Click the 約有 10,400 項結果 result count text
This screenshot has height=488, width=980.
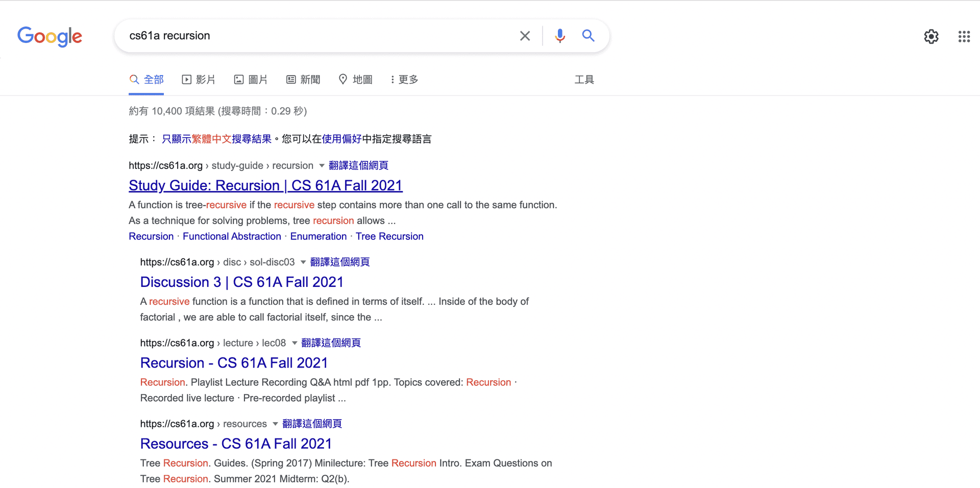218,111
